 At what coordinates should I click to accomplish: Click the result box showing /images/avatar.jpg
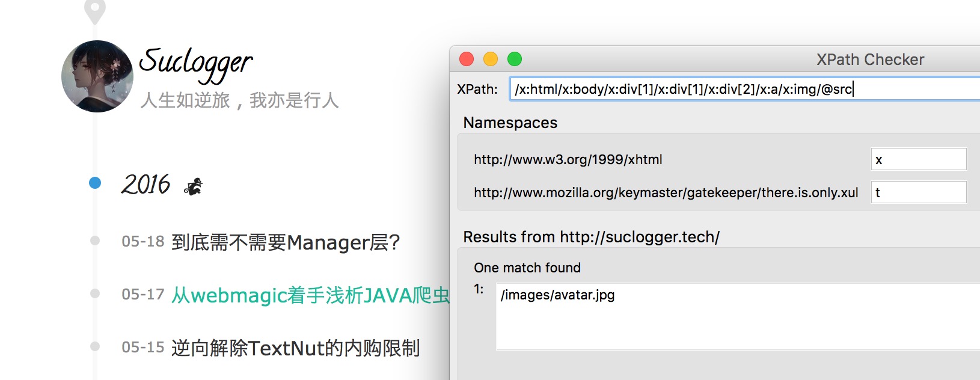click(x=738, y=316)
